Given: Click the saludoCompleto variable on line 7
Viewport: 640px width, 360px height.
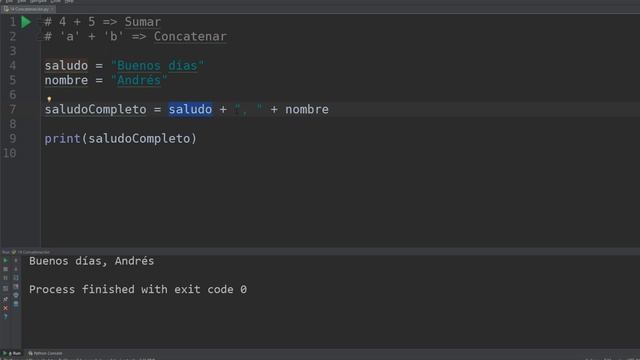Looking at the screenshot, I should 96,109.
